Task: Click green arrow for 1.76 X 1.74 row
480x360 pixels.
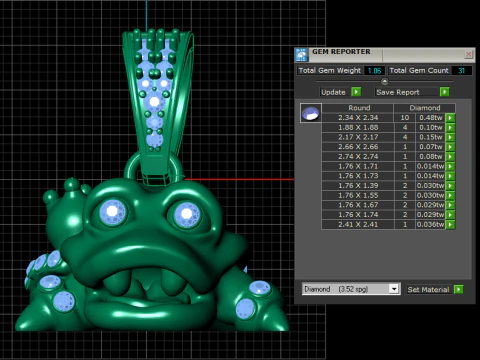Action: tap(450, 215)
